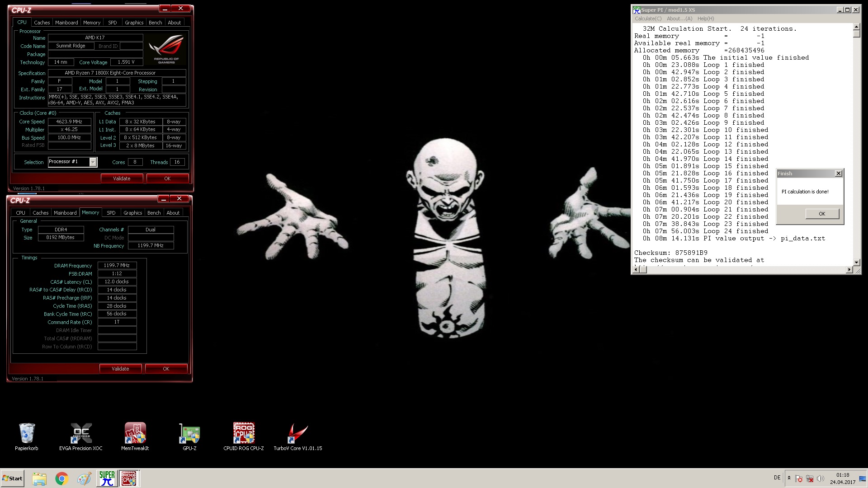Select Bench tab in lower CPU-Z window
Image resolution: width=868 pixels, height=488 pixels.
point(154,213)
